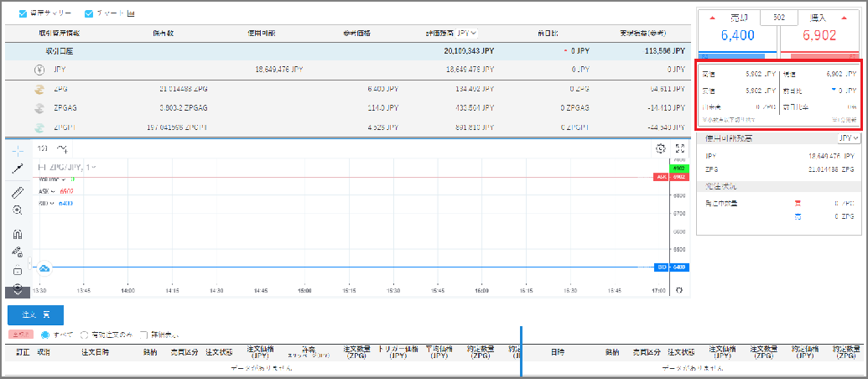
Task: Click the red ASK 6902 price label
Action: click(671, 177)
